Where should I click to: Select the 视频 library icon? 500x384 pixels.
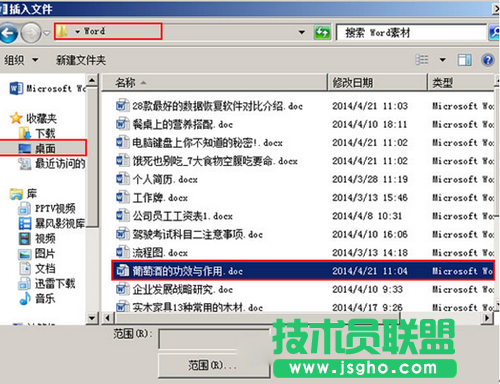(x=25, y=239)
